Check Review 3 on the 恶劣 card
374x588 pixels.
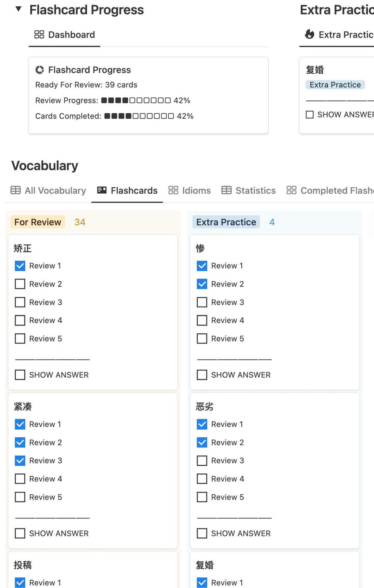(202, 461)
